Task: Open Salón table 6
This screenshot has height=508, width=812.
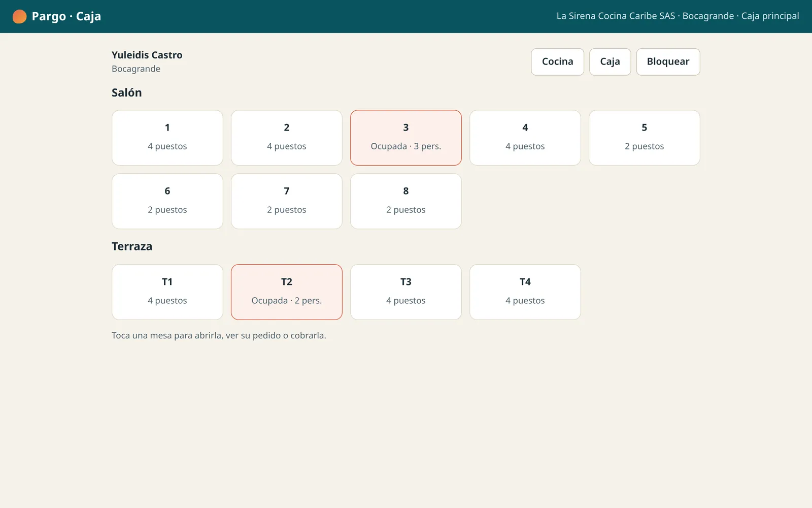Action: coord(167,201)
